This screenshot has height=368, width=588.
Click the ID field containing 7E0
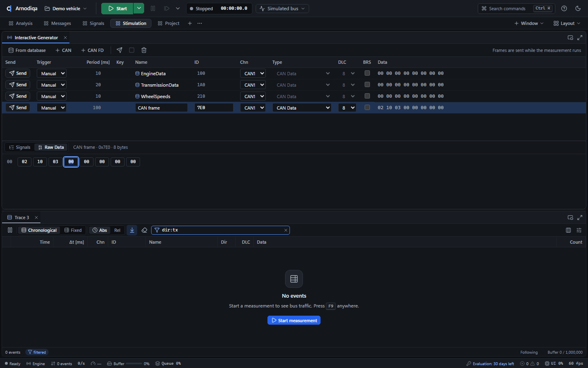214,108
